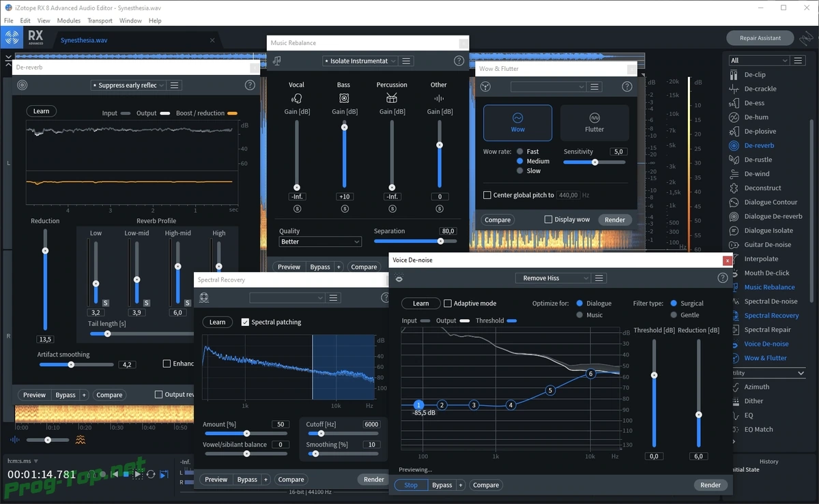The image size is (819, 504).
Task: Open the module filter All dropdown
Action: pos(759,60)
